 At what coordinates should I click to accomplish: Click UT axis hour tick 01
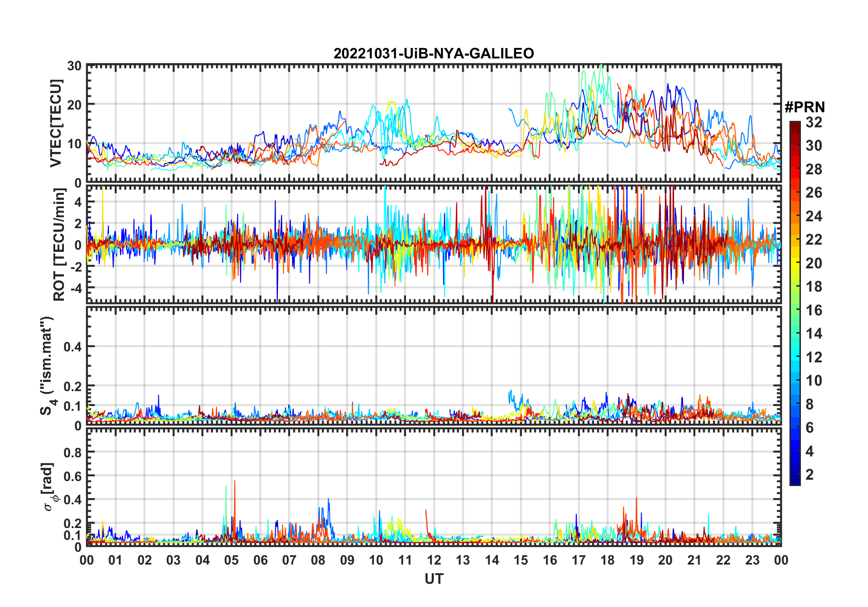[x=115, y=560]
